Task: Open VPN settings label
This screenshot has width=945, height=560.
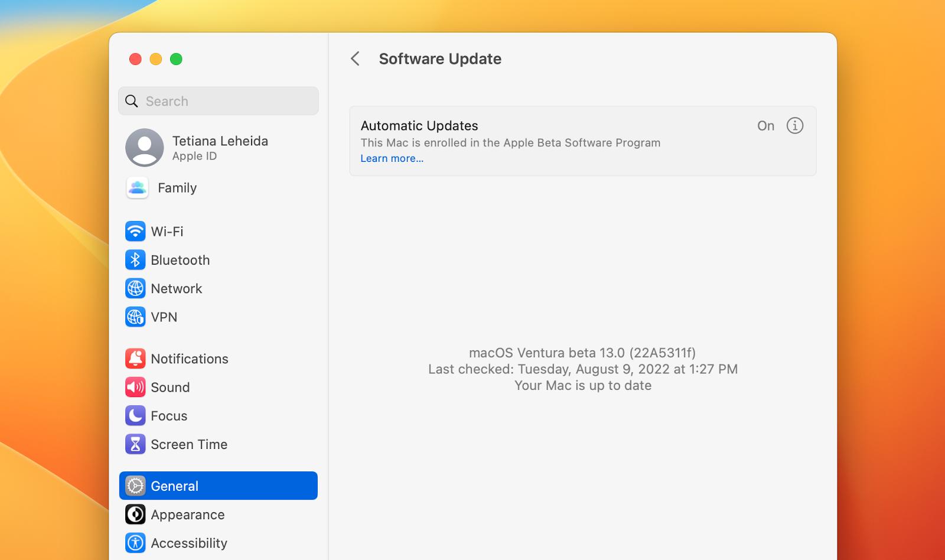Action: [x=164, y=317]
